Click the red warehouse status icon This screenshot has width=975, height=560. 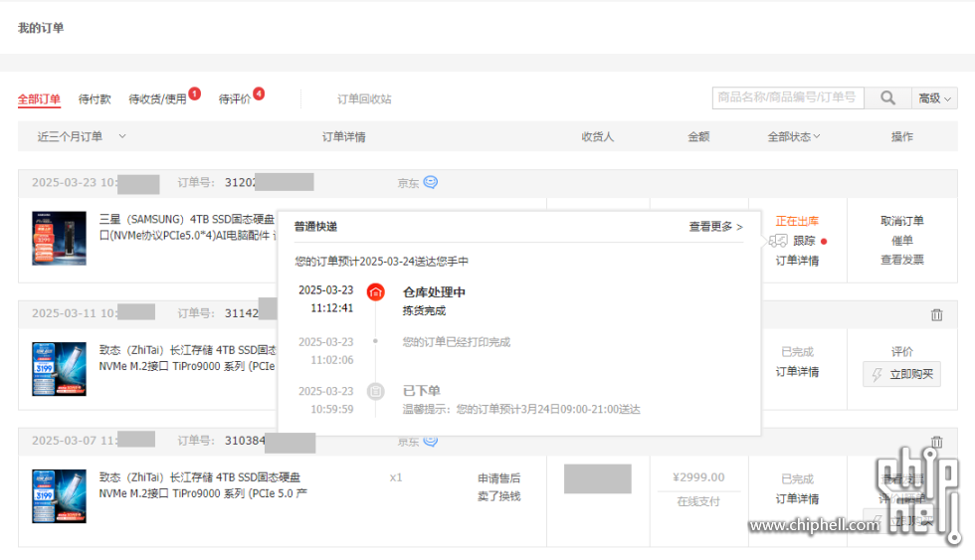tap(376, 291)
